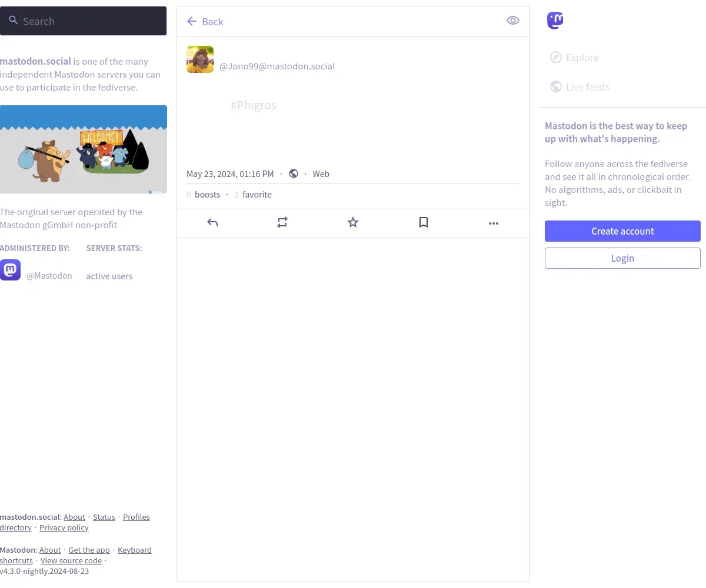Click the public globe visibility icon
Image resolution: width=706 pixels, height=588 pixels.
pyautogui.click(x=294, y=173)
